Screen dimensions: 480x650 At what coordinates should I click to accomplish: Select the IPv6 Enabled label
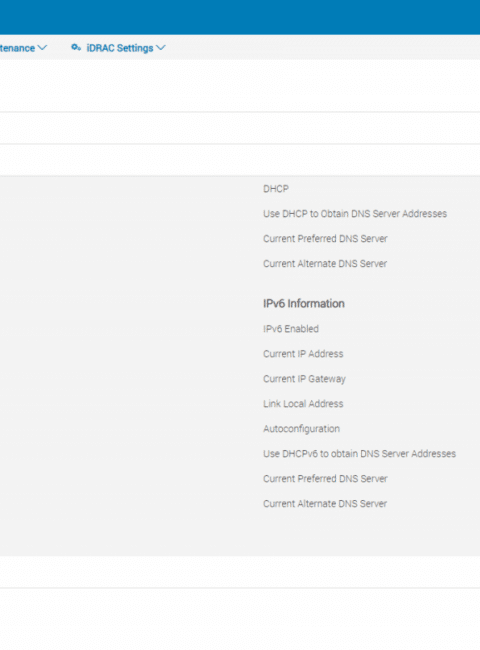[291, 329]
